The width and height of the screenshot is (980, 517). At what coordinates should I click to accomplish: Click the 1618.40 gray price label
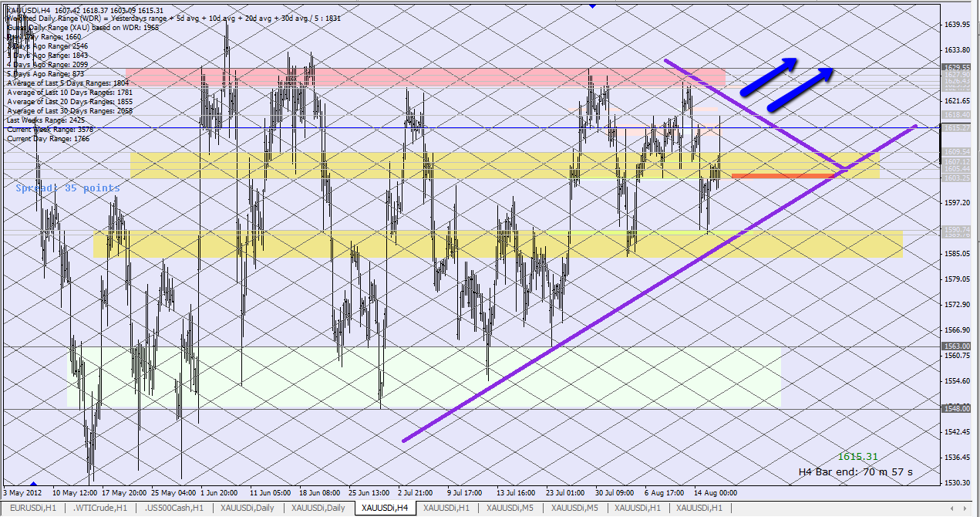[x=956, y=114]
